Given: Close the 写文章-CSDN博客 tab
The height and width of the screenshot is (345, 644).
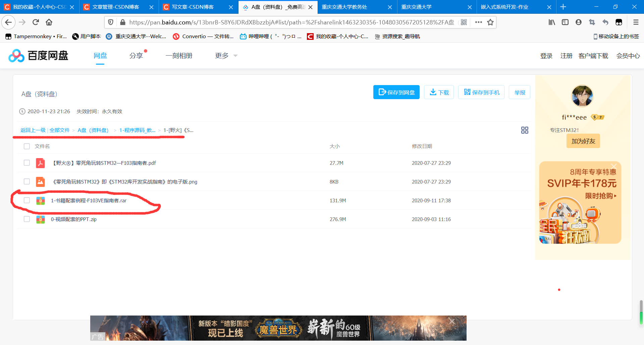Looking at the screenshot, I should 231,7.
